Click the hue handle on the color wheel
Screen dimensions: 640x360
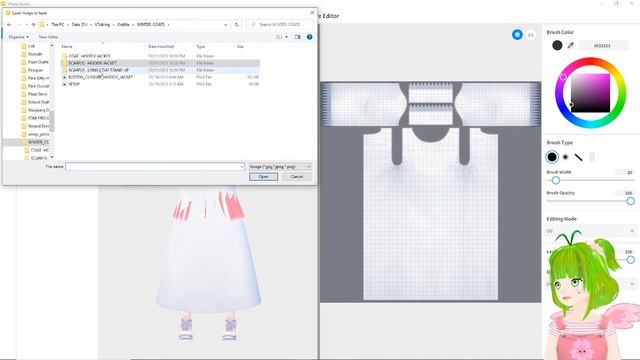point(563,77)
